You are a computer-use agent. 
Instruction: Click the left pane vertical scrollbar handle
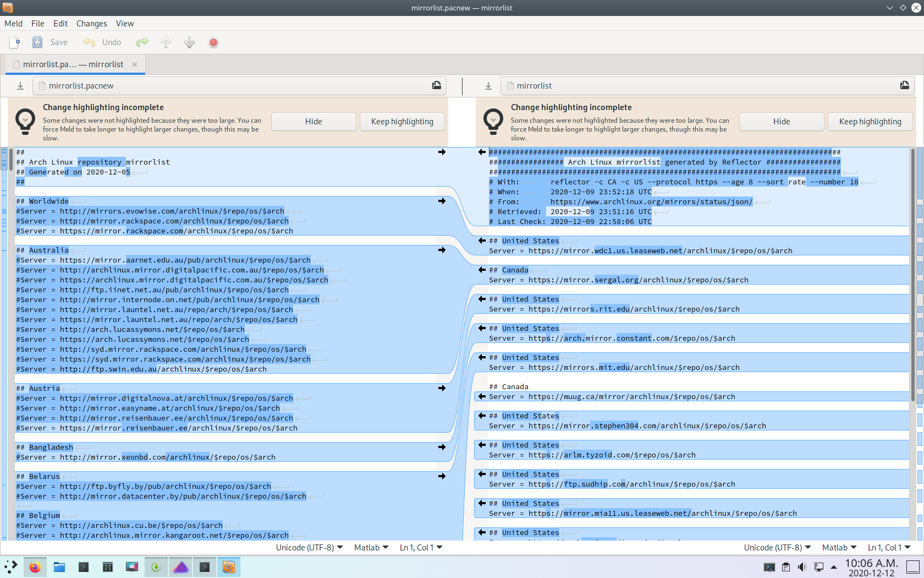click(11, 160)
